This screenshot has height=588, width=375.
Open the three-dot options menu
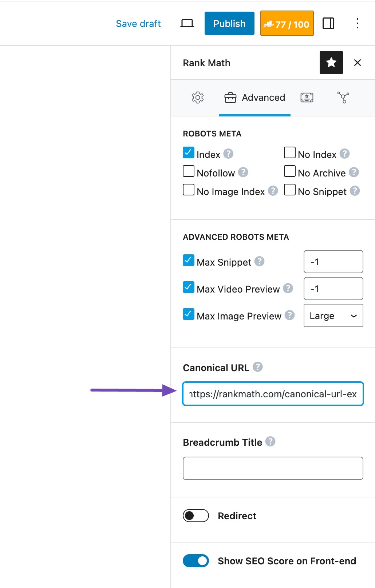pos(358,24)
